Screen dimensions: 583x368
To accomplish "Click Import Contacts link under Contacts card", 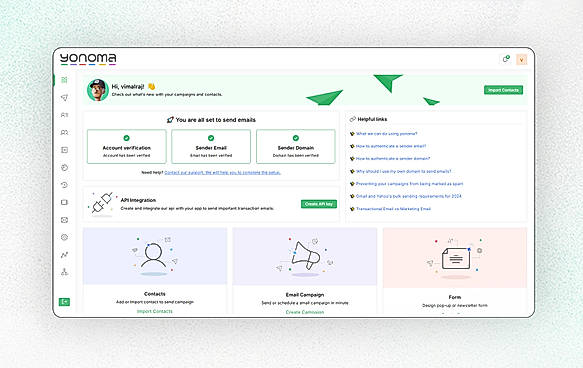I will tap(155, 311).
